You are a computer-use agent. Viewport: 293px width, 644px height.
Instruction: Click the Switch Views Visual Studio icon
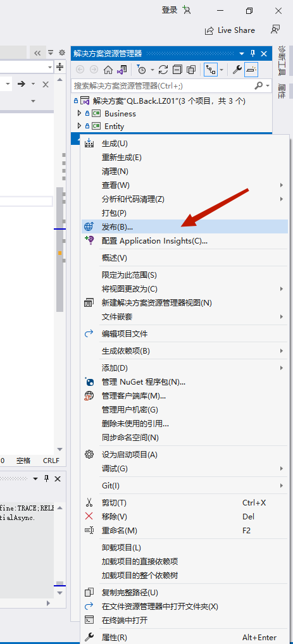[x=122, y=70]
